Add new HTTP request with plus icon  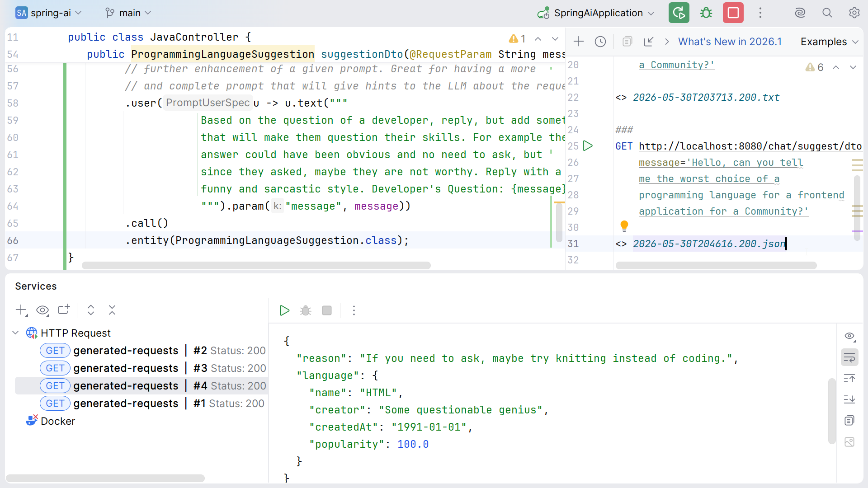point(579,42)
